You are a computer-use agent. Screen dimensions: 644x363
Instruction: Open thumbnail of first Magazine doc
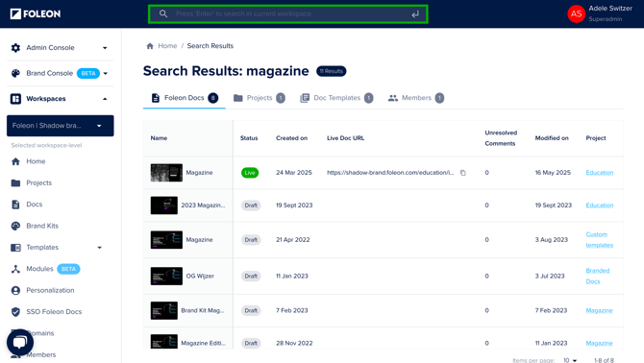coord(166,173)
